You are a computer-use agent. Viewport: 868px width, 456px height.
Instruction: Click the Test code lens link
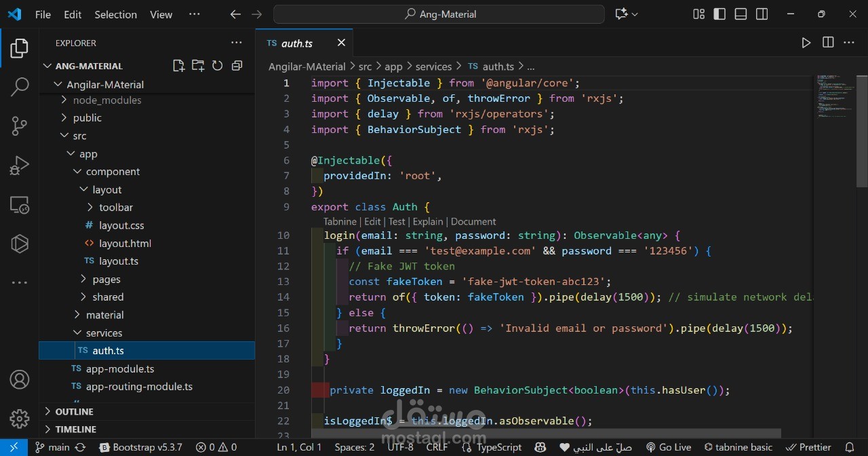click(397, 221)
